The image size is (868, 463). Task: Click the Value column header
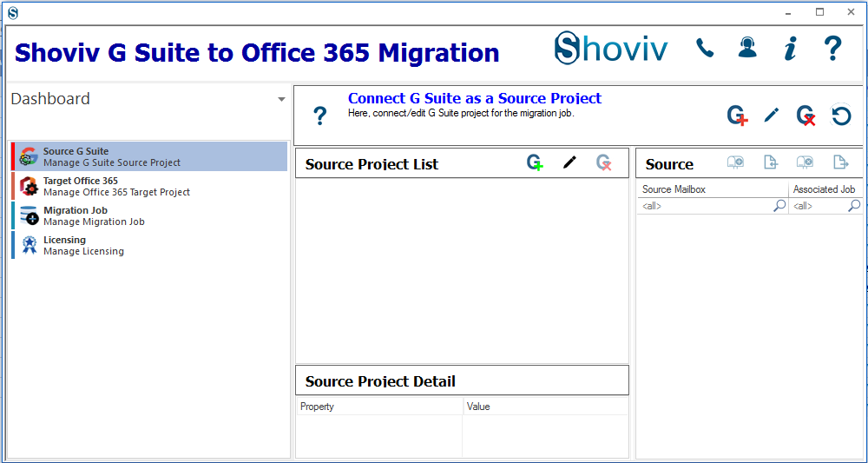click(x=546, y=407)
